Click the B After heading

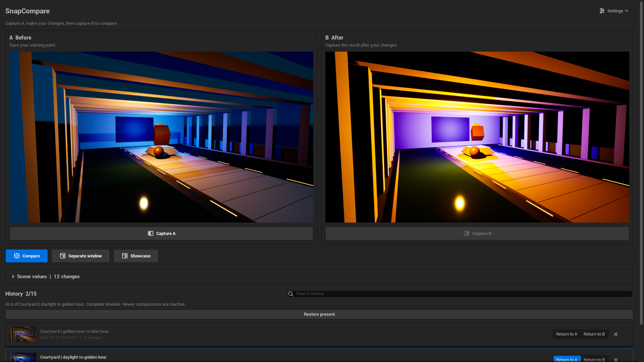tap(334, 38)
